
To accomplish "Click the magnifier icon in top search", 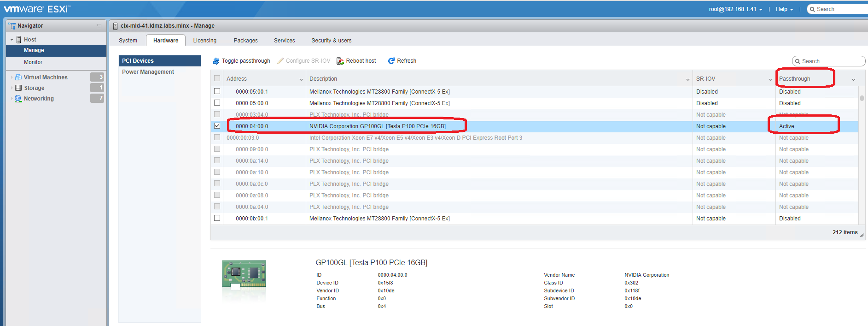I will coord(812,9).
